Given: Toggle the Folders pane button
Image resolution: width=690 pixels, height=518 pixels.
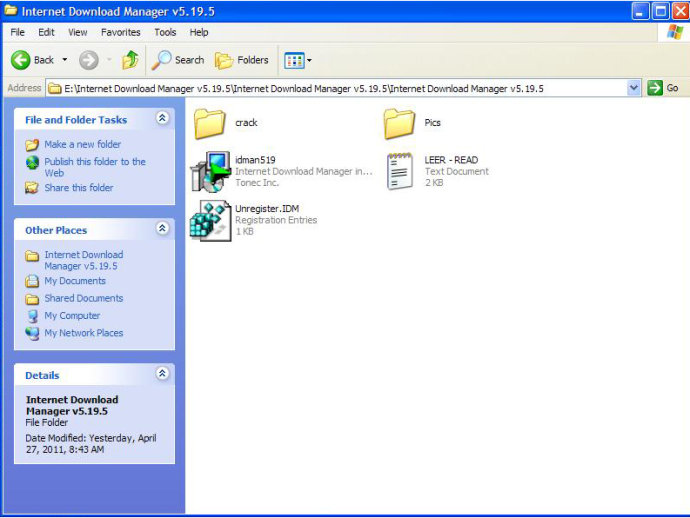Looking at the screenshot, I should tap(242, 60).
